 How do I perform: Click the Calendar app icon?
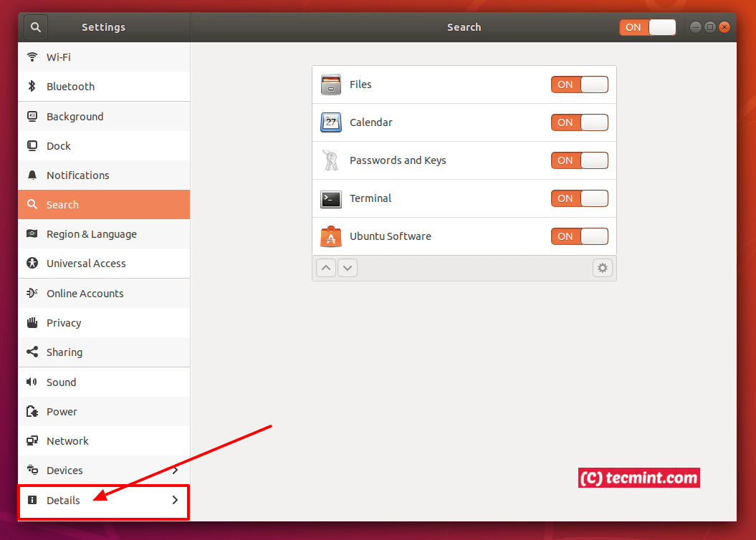click(330, 122)
